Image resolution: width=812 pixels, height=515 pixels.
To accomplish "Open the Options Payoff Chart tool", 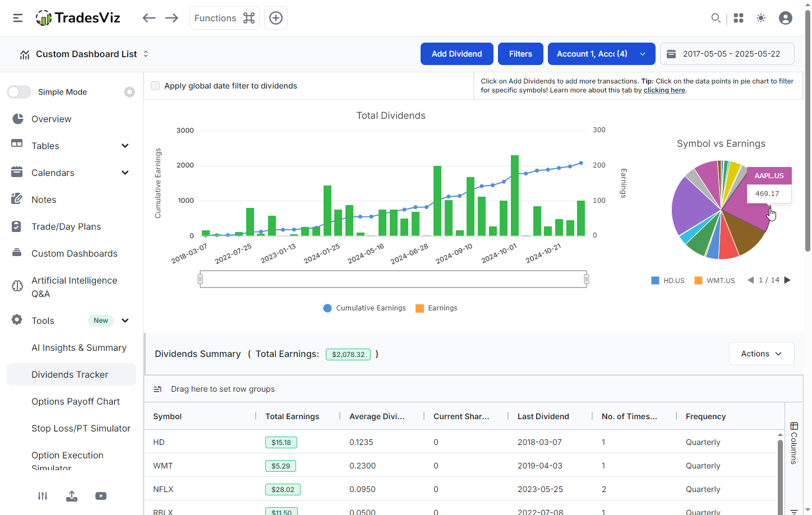I will 76,401.
